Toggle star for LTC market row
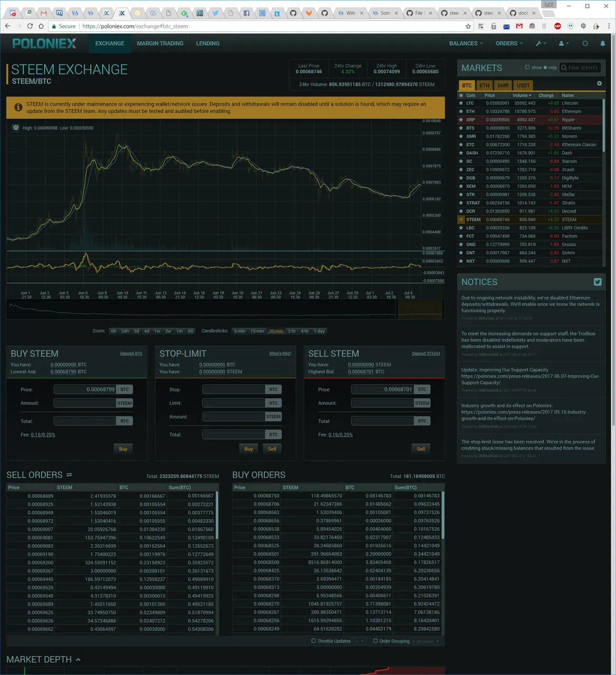616x675 pixels. [x=461, y=103]
